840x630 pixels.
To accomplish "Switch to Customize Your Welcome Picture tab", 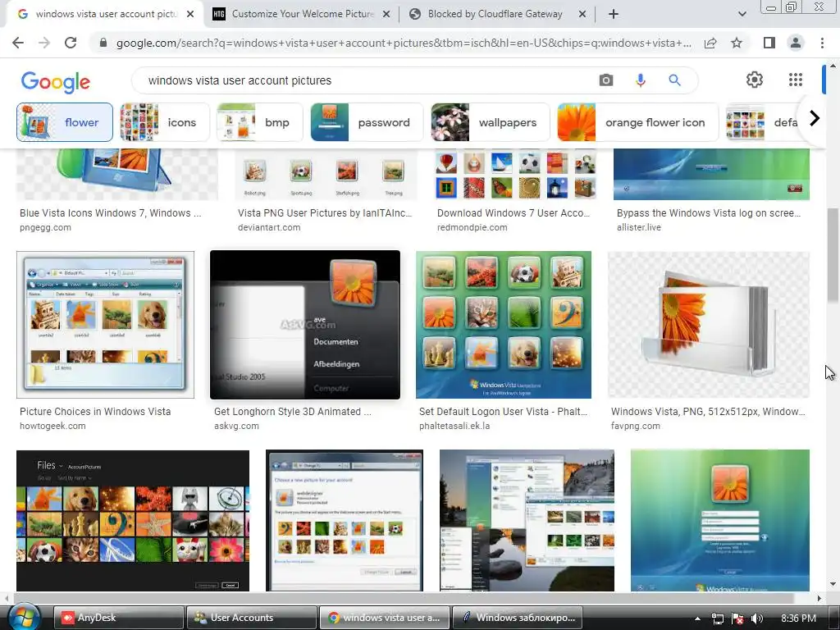I will point(302,14).
